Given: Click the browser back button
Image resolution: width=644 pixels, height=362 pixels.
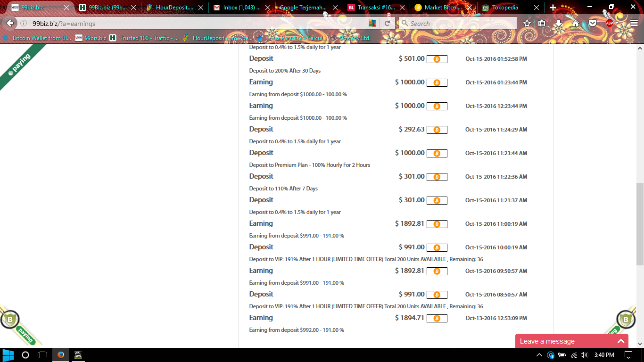Looking at the screenshot, I should click(x=10, y=23).
